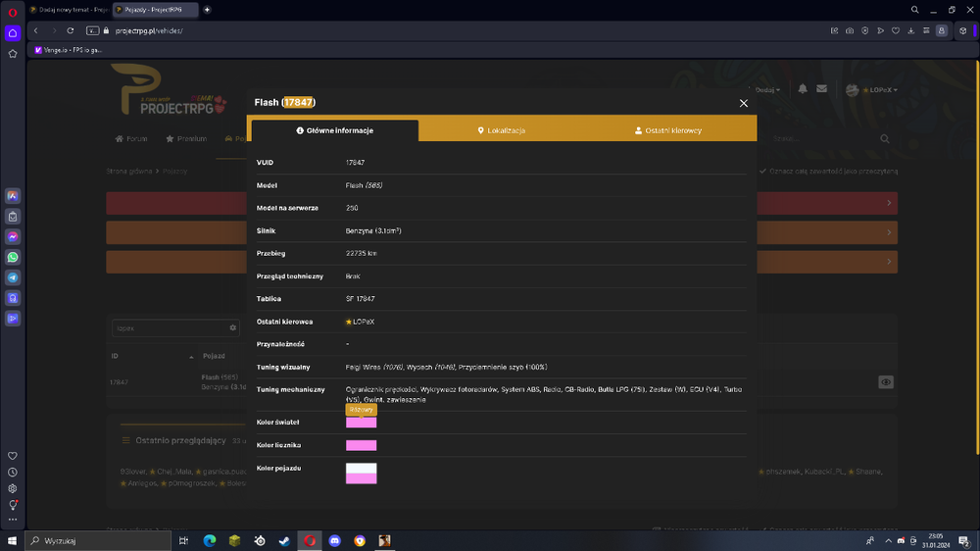Open a new browser tab
Image resolution: width=980 pixels, height=551 pixels.
pyautogui.click(x=207, y=10)
